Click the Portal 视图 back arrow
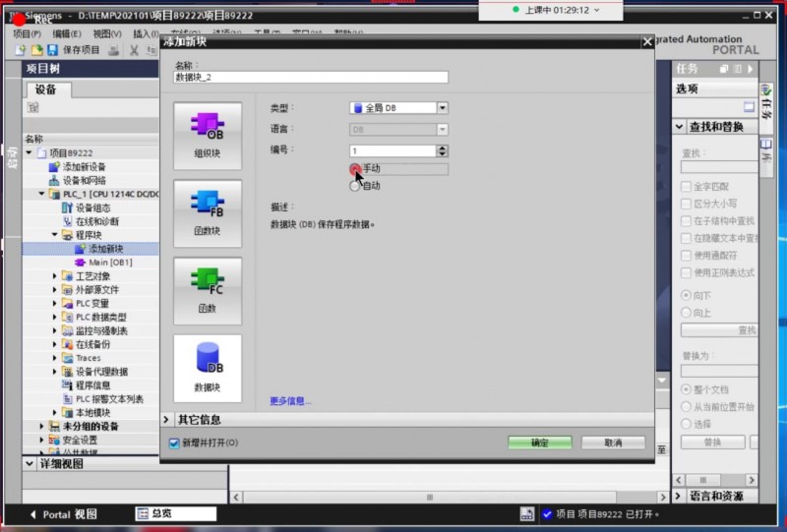This screenshot has width=787, height=532. tap(33, 514)
